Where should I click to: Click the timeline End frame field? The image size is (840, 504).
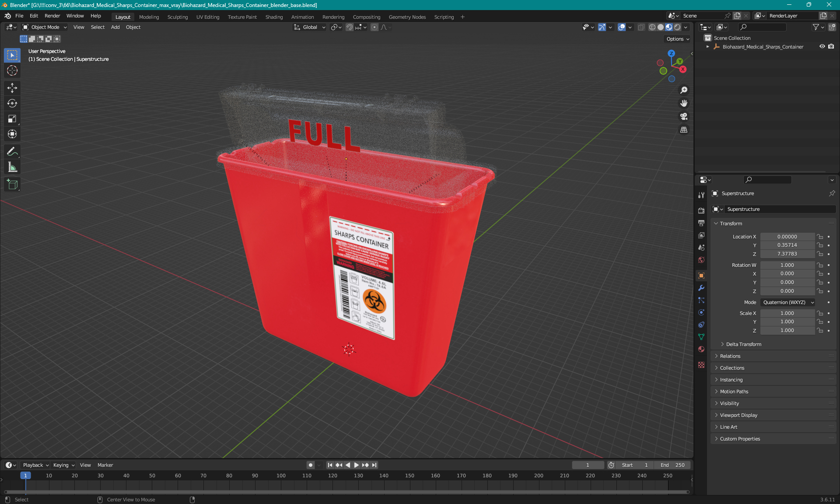click(673, 465)
